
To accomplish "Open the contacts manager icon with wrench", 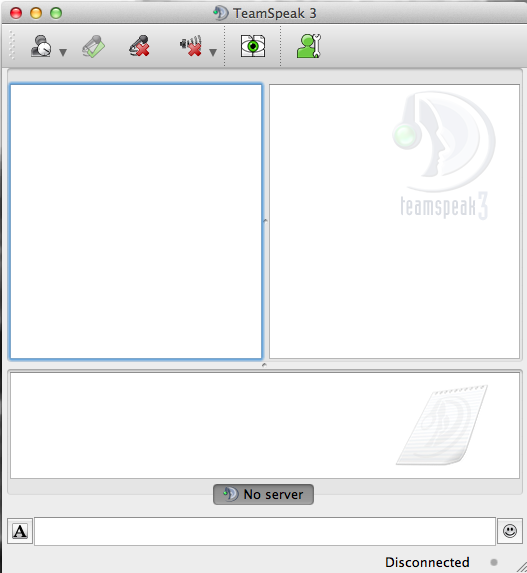I will 309,46.
